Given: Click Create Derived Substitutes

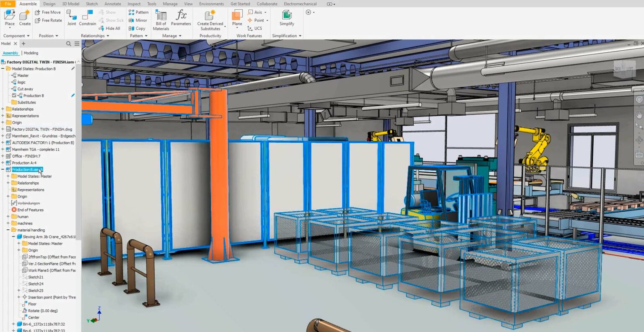Looking at the screenshot, I should [x=210, y=19].
